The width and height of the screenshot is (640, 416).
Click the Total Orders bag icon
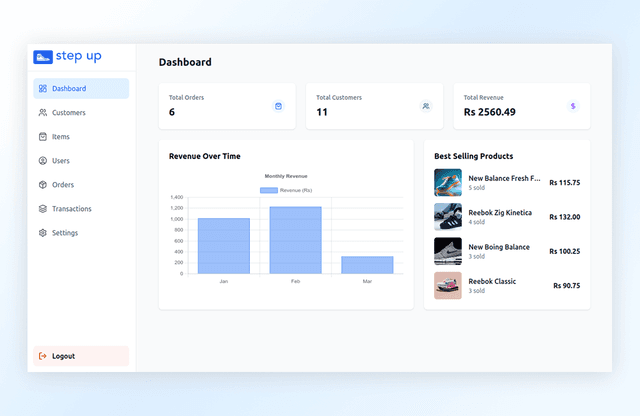pyautogui.click(x=278, y=106)
